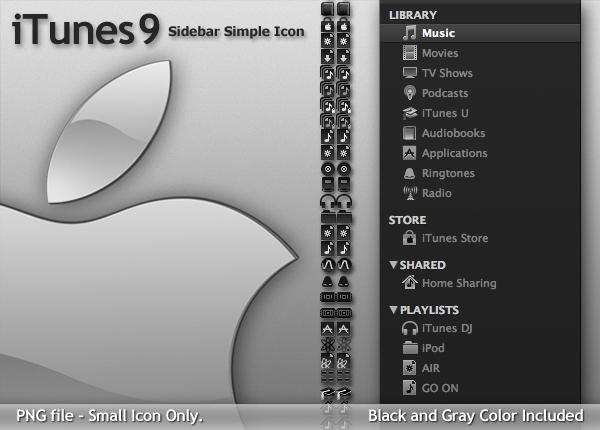Click the Audiobooks book icon
This screenshot has height=430, width=600.
pyautogui.click(x=409, y=133)
